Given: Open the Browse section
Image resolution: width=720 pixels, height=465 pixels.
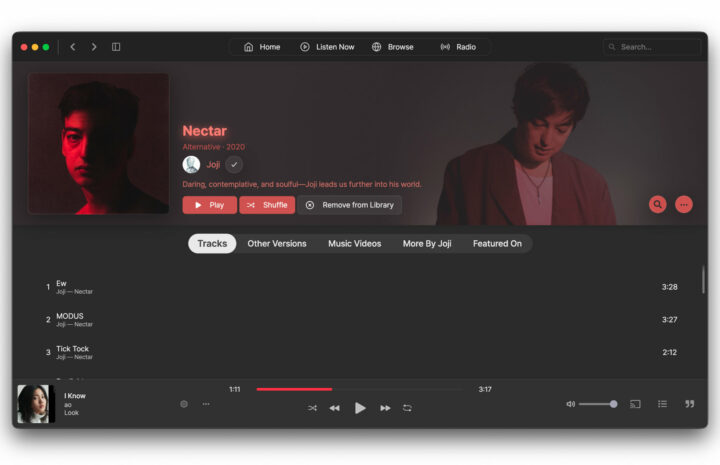Looking at the screenshot, I should coord(393,47).
